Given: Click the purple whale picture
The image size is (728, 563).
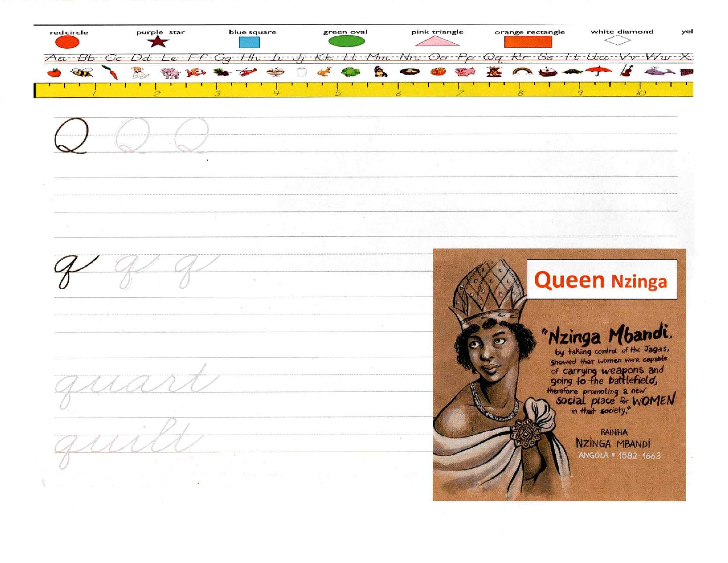Looking at the screenshot, I should 660,72.
